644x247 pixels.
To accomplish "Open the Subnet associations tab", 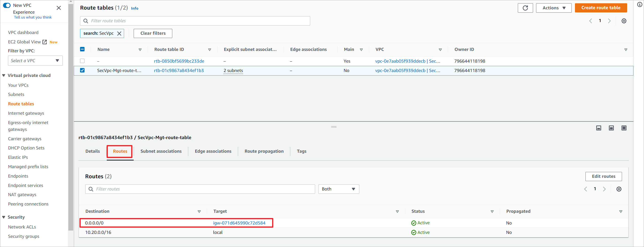I will [161, 151].
